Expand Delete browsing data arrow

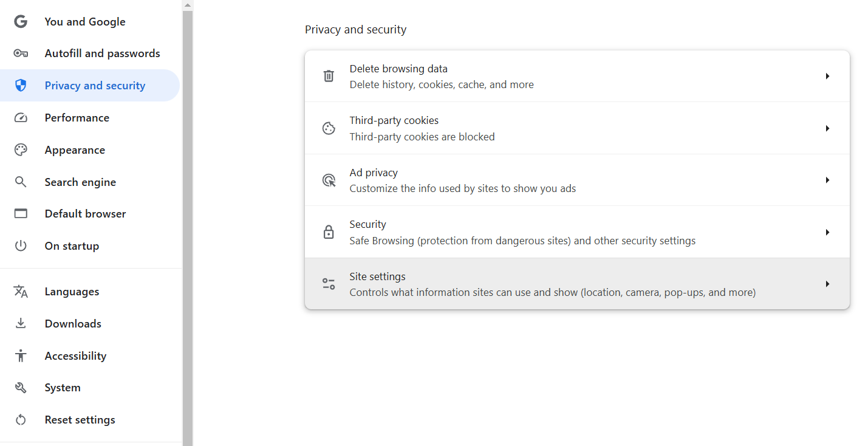point(827,77)
